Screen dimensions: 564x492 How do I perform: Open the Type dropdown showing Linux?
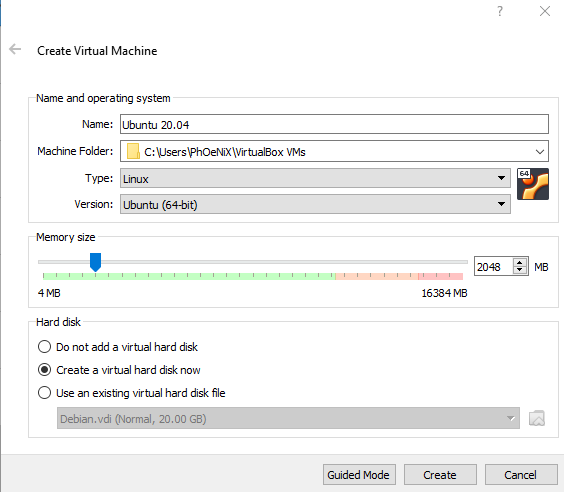(315, 178)
